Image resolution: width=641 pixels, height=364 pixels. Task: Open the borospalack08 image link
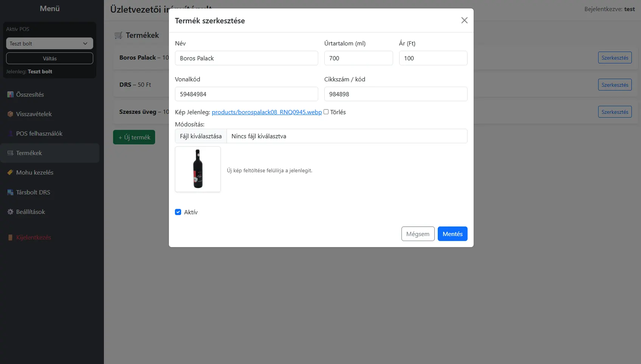pyautogui.click(x=266, y=112)
